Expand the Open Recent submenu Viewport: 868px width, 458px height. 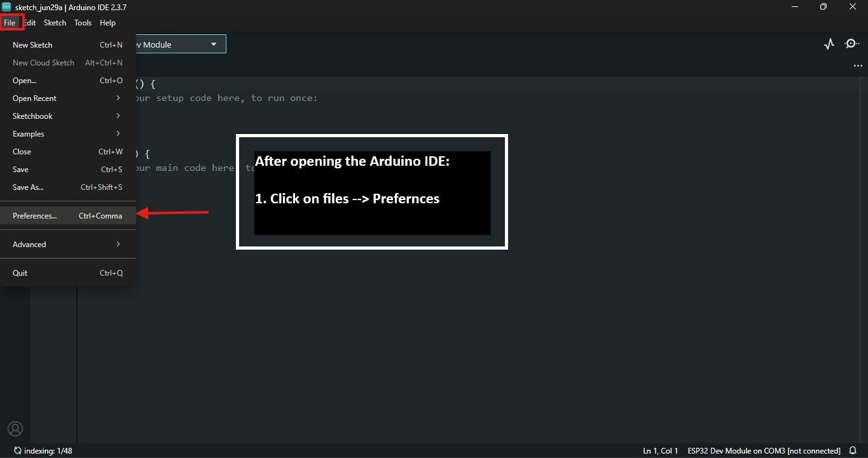[67, 98]
